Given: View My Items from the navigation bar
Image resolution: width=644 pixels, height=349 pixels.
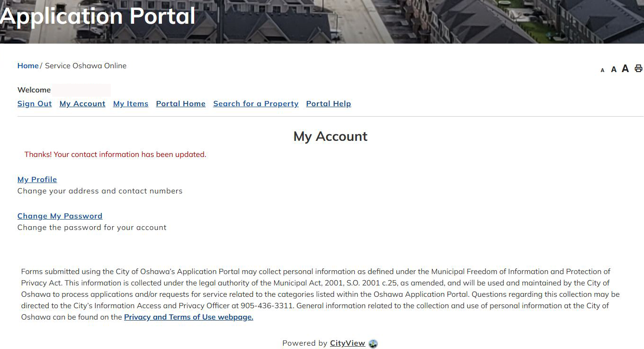Looking at the screenshot, I should pyautogui.click(x=131, y=103).
